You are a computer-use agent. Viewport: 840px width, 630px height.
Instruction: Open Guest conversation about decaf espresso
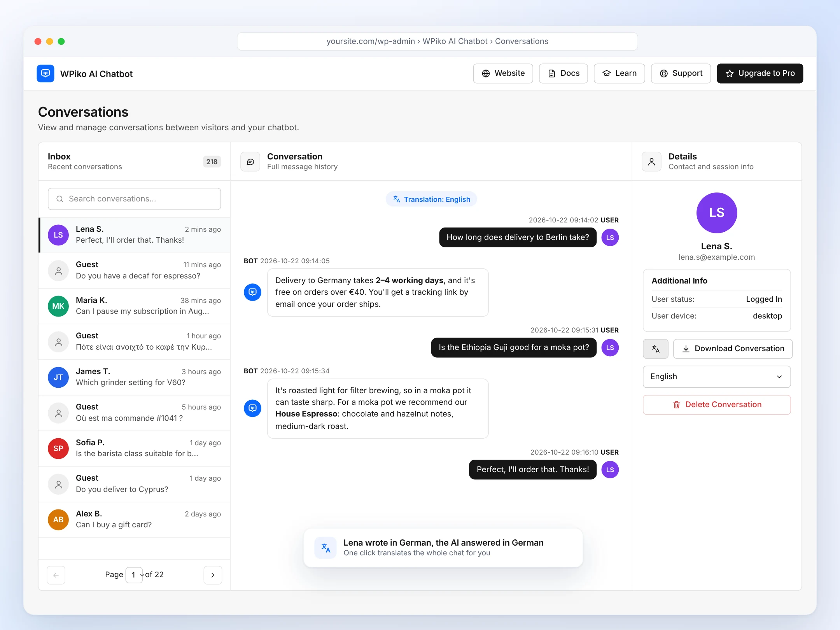coord(135,271)
